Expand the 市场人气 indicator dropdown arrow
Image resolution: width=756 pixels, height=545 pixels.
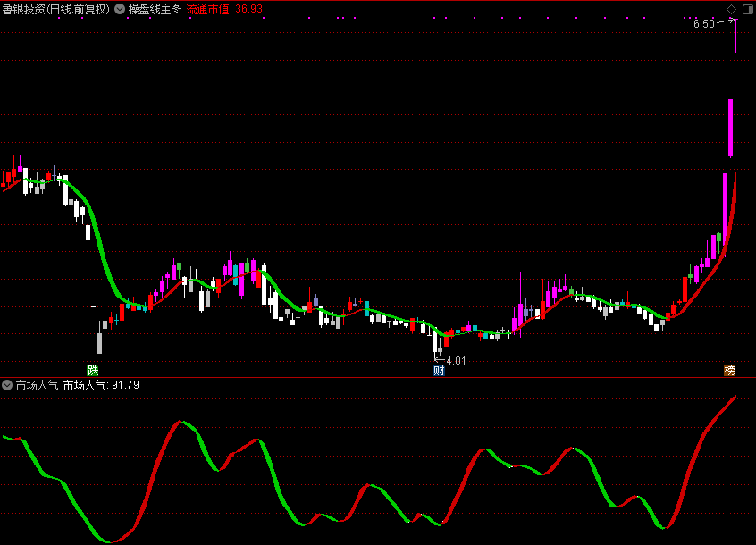7,385
